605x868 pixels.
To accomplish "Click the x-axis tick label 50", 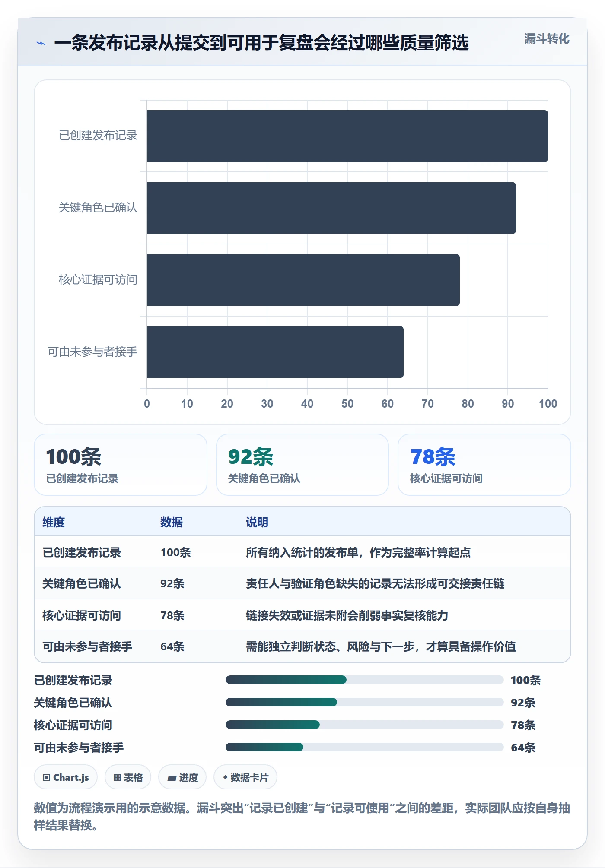I will [347, 404].
